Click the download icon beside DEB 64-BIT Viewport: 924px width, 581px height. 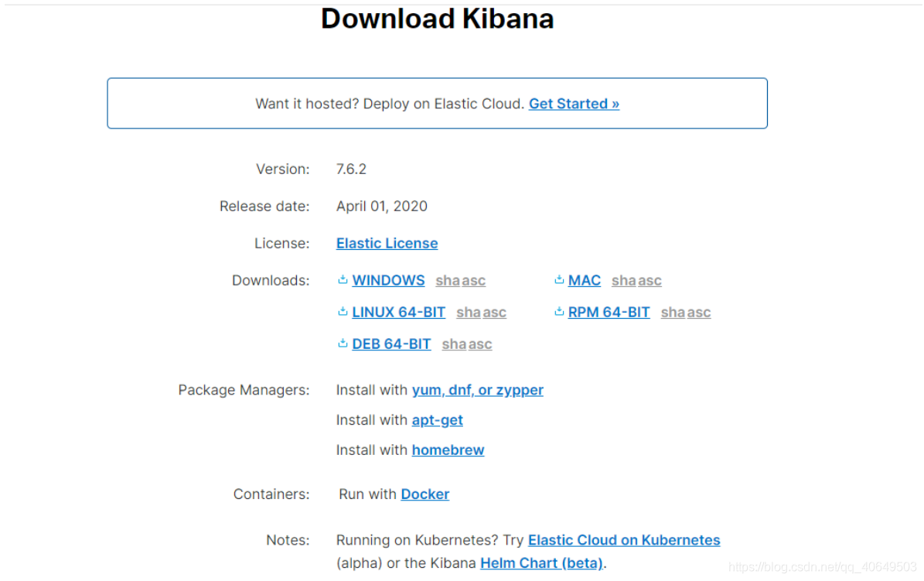tap(343, 344)
